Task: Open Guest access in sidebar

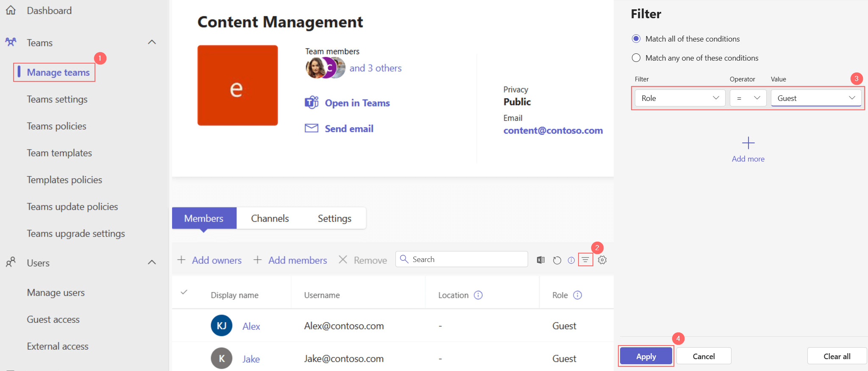Action: [53, 319]
